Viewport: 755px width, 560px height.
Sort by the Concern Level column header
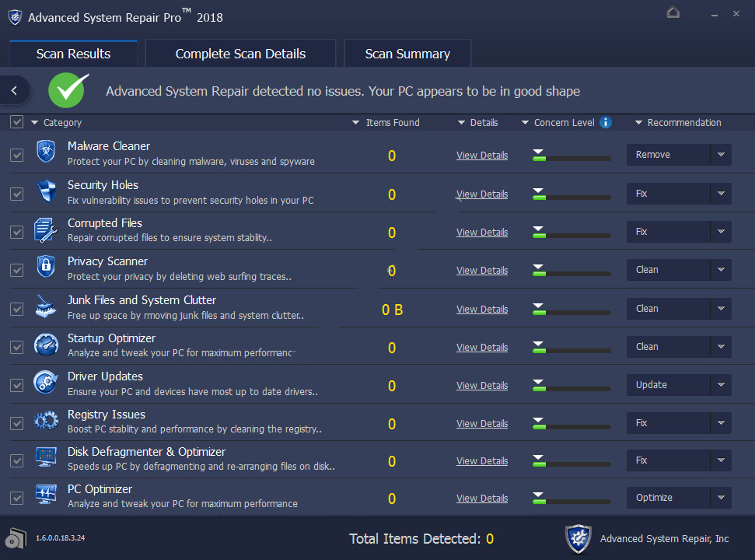click(x=558, y=122)
